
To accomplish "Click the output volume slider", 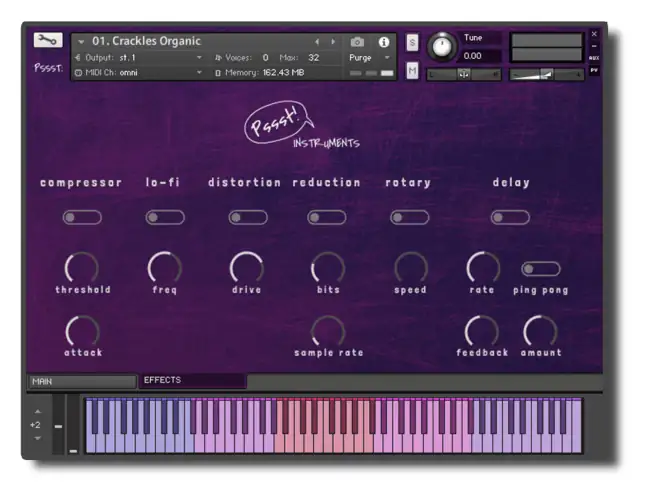I will (547, 75).
